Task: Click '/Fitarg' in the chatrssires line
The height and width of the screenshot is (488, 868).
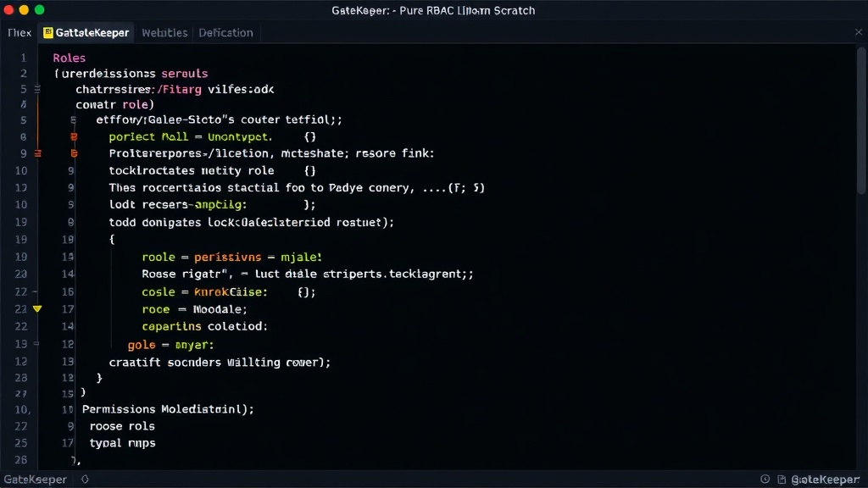Action: tap(180, 90)
